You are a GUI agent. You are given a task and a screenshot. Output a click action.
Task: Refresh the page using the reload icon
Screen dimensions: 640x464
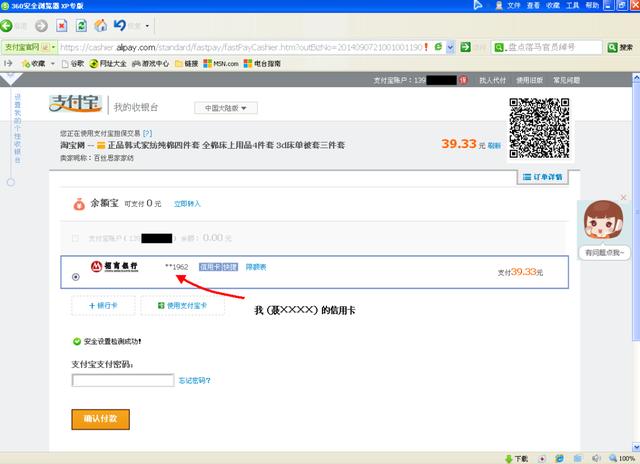[x=81, y=26]
